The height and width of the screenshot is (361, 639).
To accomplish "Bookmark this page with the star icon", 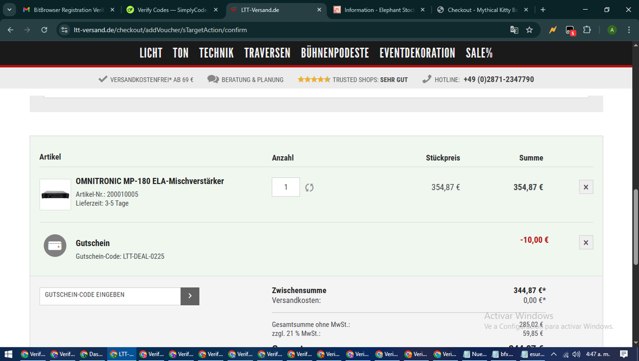I will pos(529,30).
